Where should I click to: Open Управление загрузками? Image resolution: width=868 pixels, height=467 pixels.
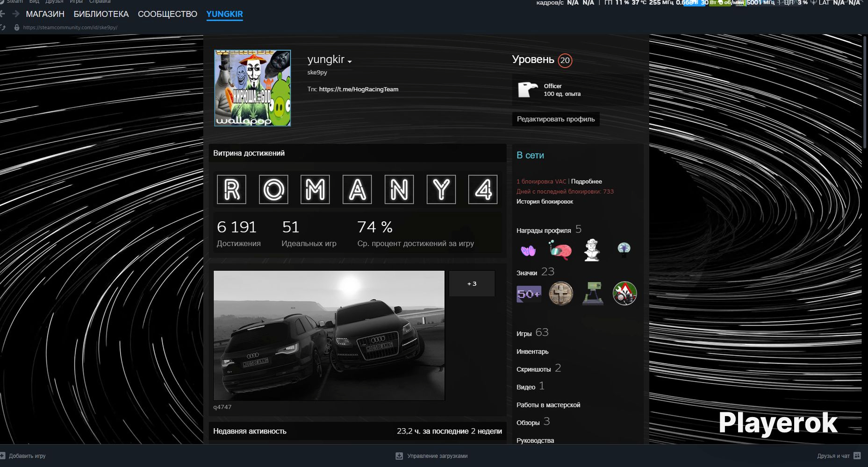437,456
